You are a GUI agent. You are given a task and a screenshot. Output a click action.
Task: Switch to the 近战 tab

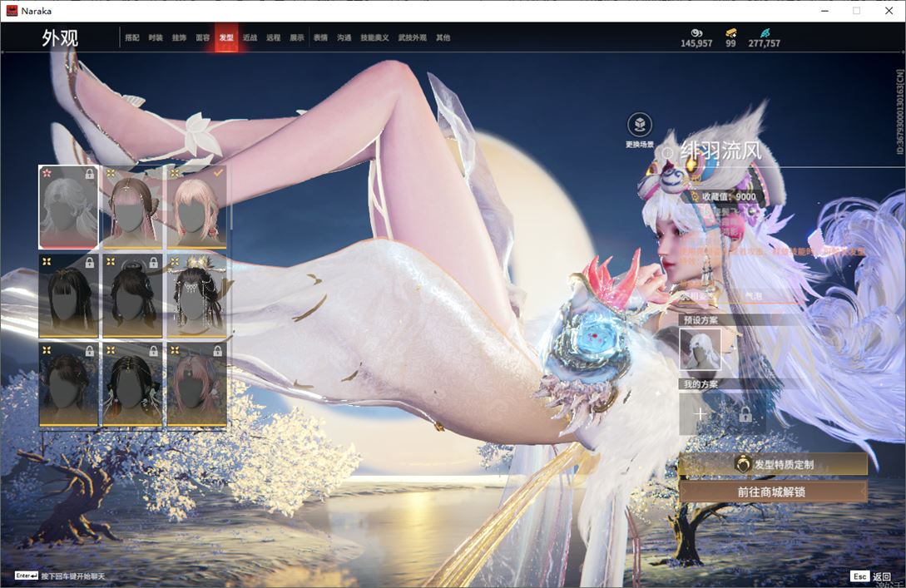point(250,37)
